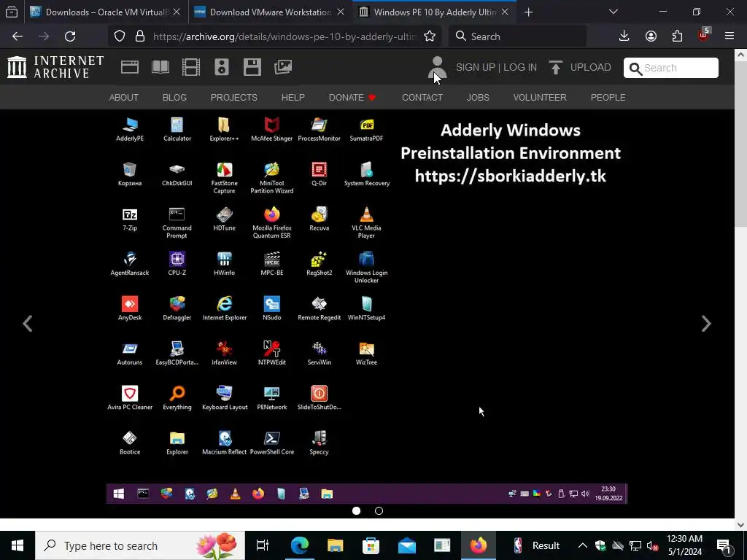Go back to previous page
Screen dimensions: 747x560
pyautogui.click(x=18, y=36)
